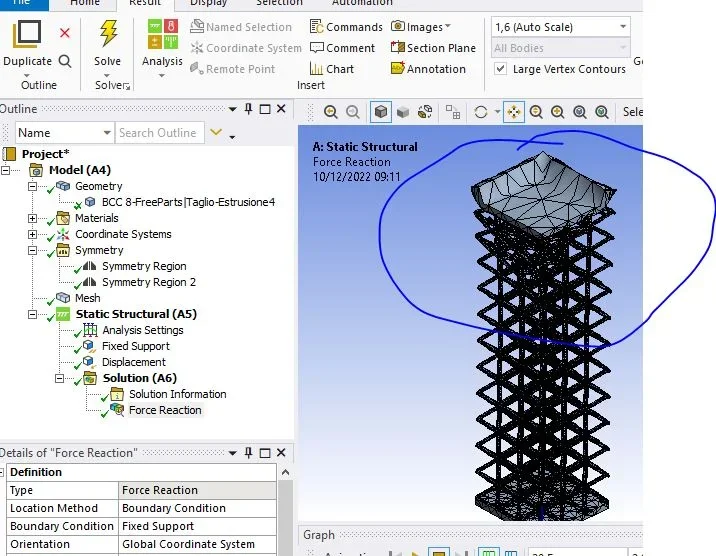Click the Search Outline input field
Image resolution: width=716 pixels, height=556 pixels.
pyautogui.click(x=159, y=133)
